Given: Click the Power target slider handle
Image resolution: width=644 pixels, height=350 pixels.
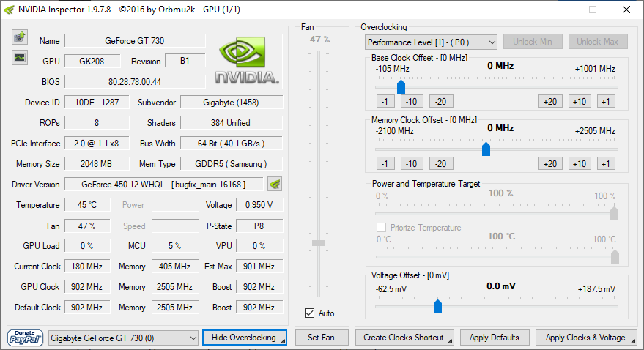Looking at the screenshot, I should 615,213.
